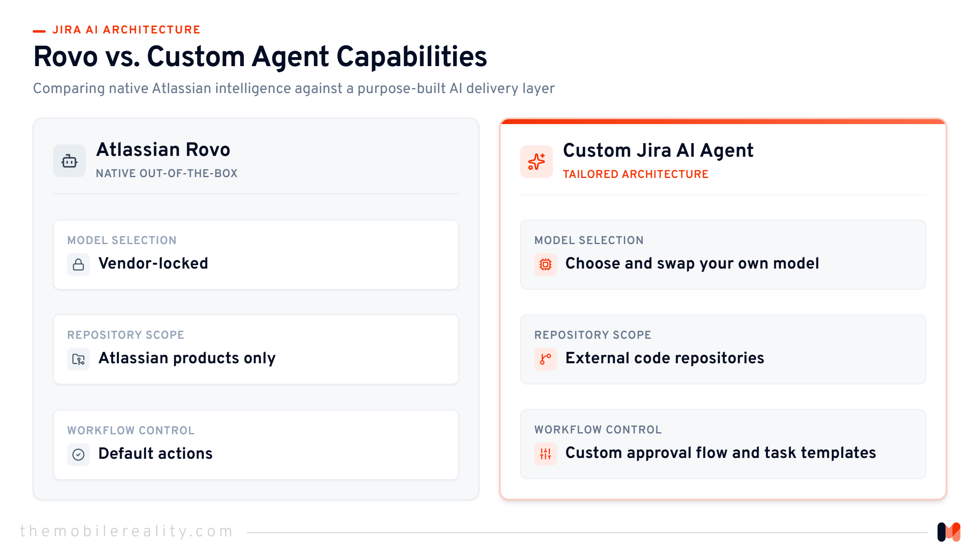Click the 'JIRA AI ARCHITECTURE' eyebrow label

pyautogui.click(x=127, y=30)
